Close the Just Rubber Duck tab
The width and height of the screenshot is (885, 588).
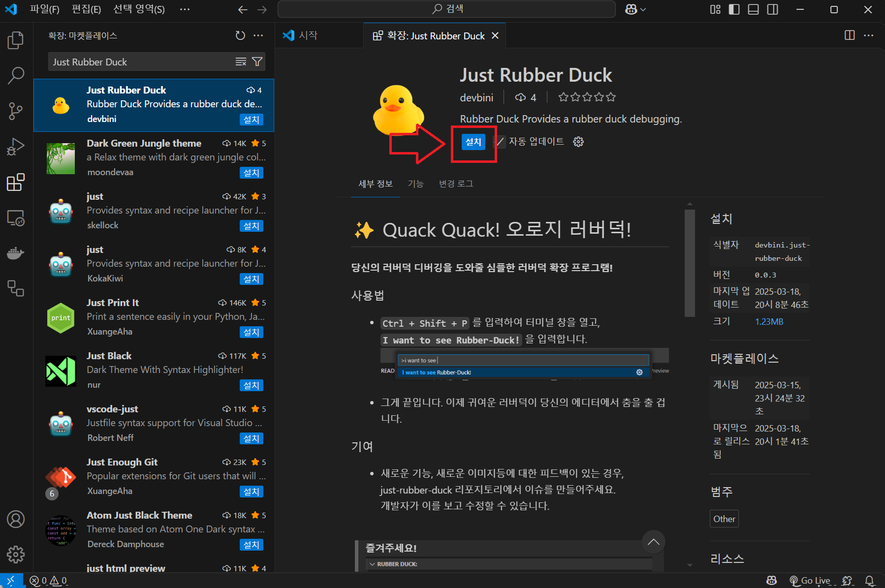coord(495,35)
